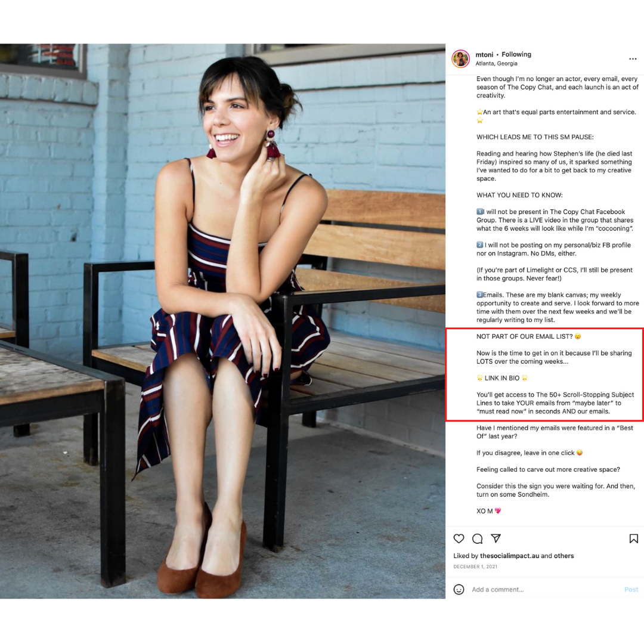Open the Atlanta, Georgia location link
The image size is (644, 644).
[x=496, y=64]
